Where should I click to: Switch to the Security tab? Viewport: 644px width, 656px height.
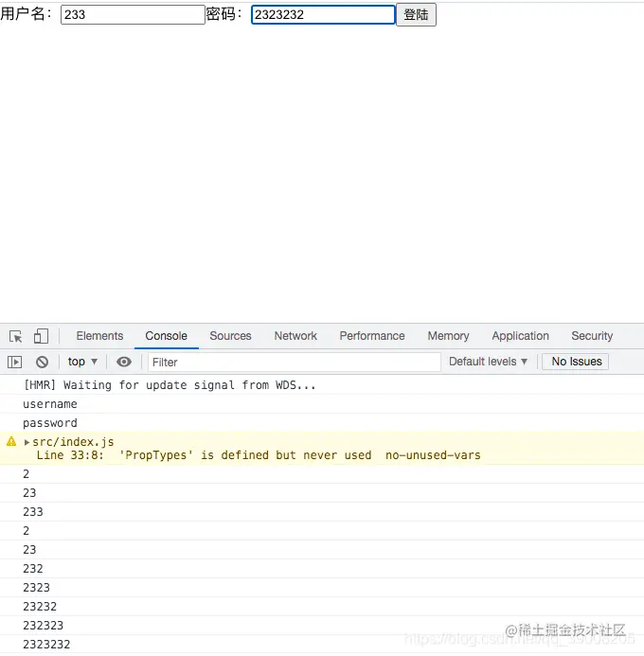tap(592, 336)
